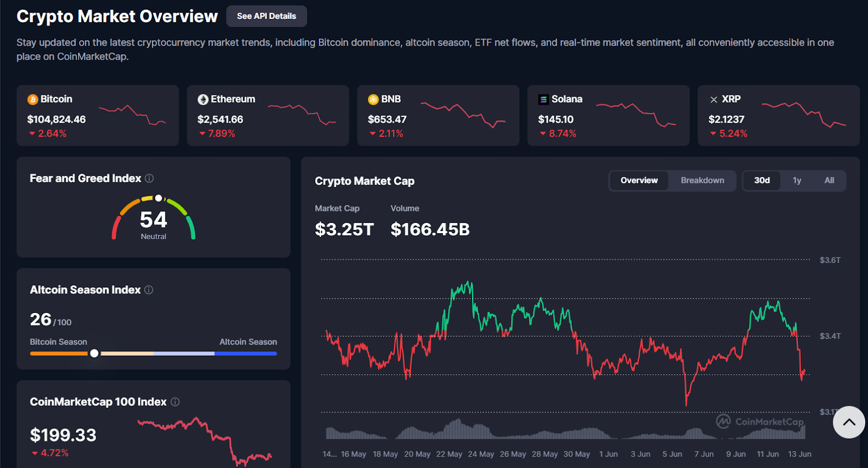Select the All time range

pyautogui.click(x=829, y=181)
